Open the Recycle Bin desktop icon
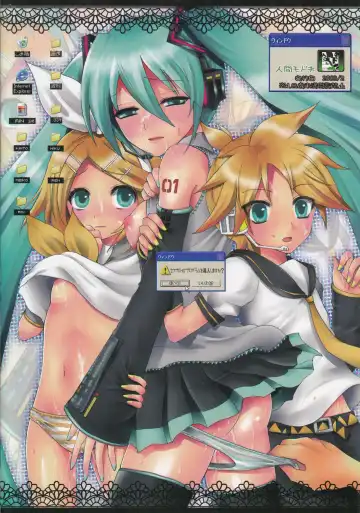This screenshot has height=513, width=360. pos(22,47)
